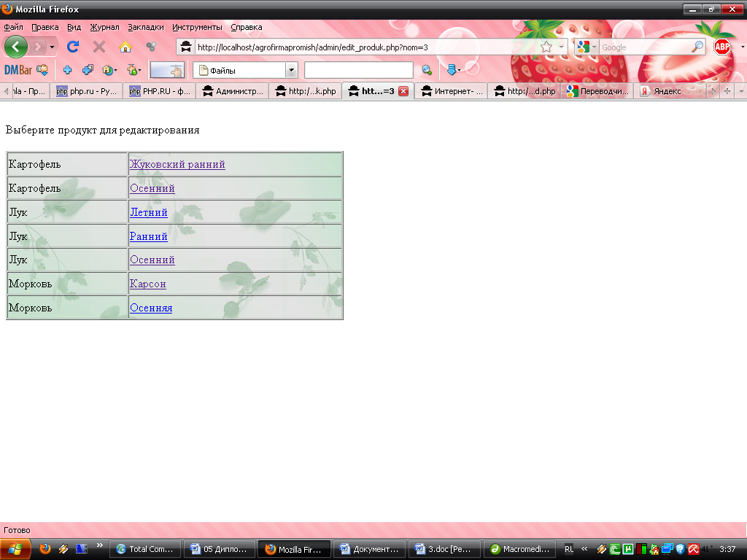Open the DMBar green plus dropdown
This screenshot has width=747, height=560.
[x=134, y=70]
